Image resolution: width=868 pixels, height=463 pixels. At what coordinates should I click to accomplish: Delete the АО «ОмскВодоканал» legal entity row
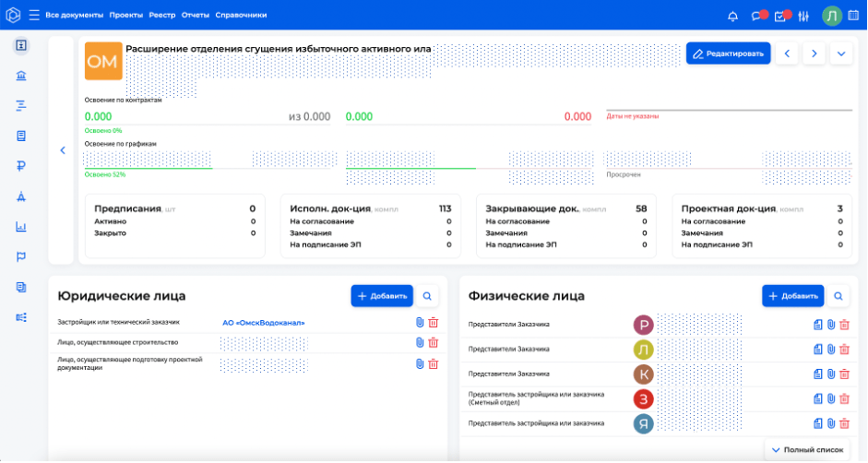(x=434, y=323)
